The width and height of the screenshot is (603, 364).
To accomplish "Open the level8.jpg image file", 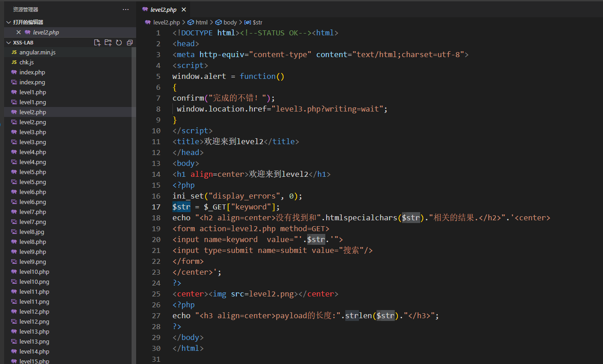I will pyautogui.click(x=32, y=232).
